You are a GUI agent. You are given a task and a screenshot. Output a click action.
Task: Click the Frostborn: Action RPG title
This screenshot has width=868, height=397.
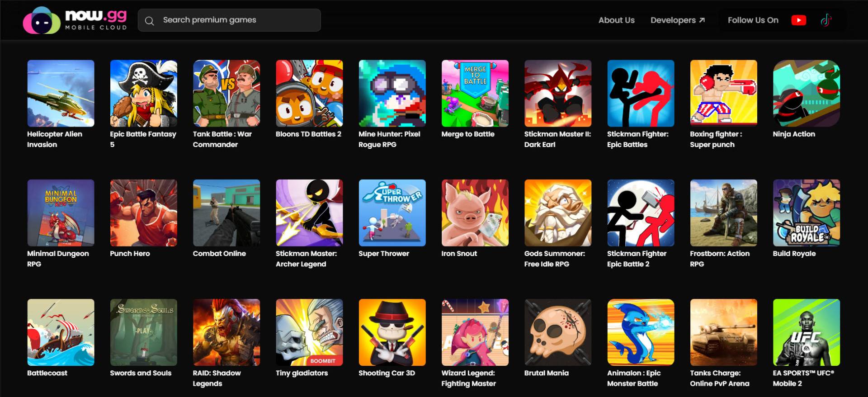[720, 259]
